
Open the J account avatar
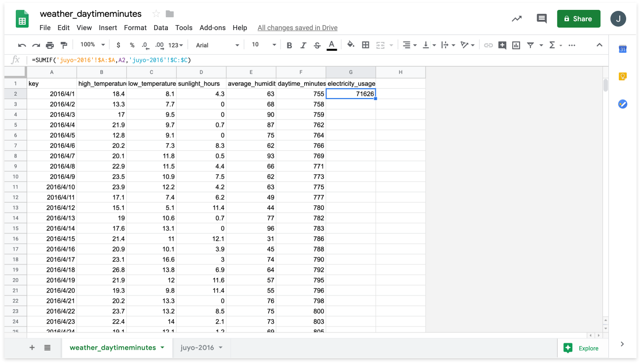pyautogui.click(x=618, y=19)
